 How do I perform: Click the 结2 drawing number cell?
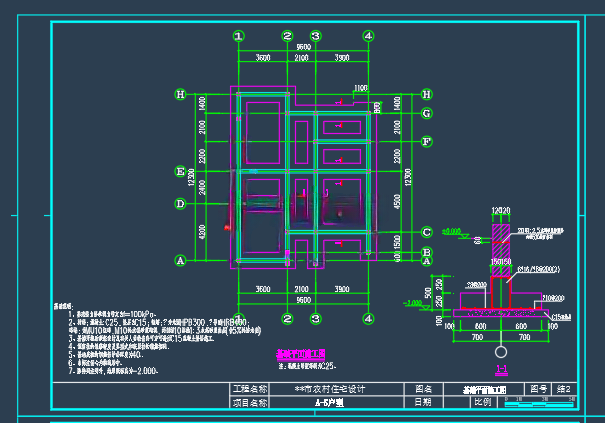coord(564,389)
